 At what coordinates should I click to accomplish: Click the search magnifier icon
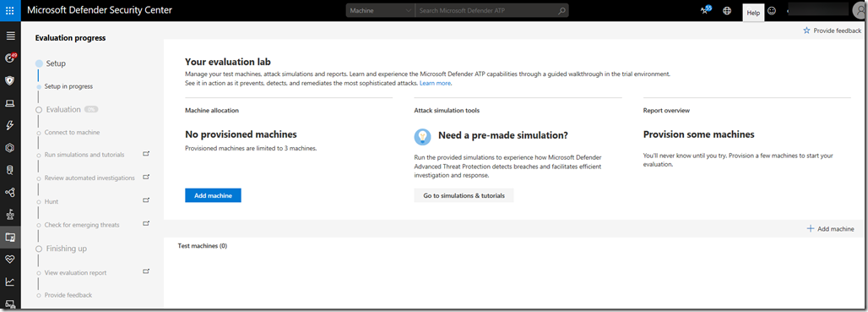coord(561,10)
